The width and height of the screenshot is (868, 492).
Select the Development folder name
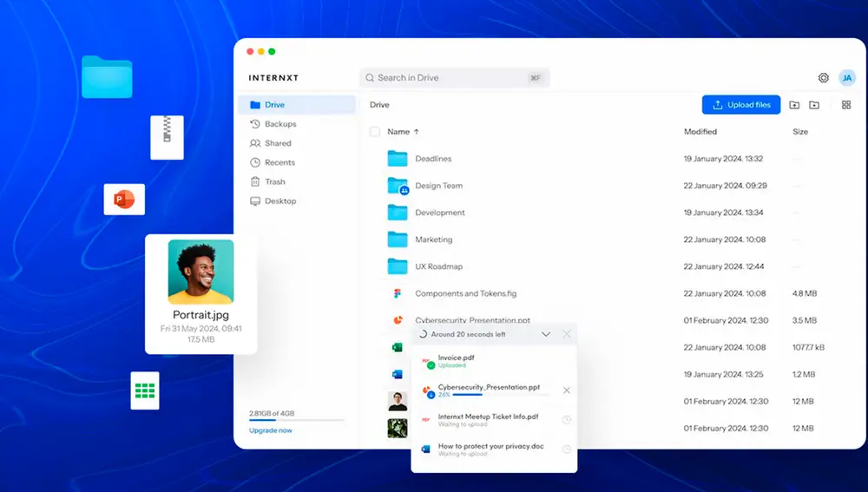pos(440,213)
